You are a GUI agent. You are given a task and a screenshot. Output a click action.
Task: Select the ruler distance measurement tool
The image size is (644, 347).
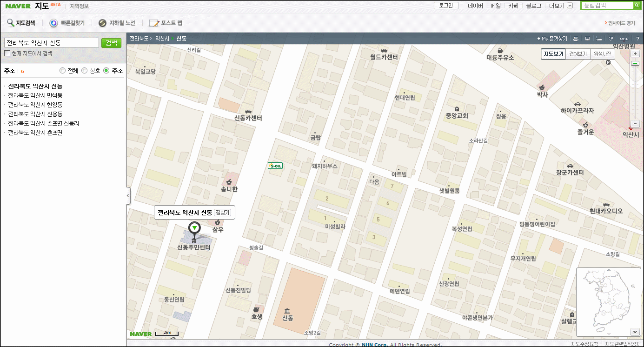click(x=599, y=39)
